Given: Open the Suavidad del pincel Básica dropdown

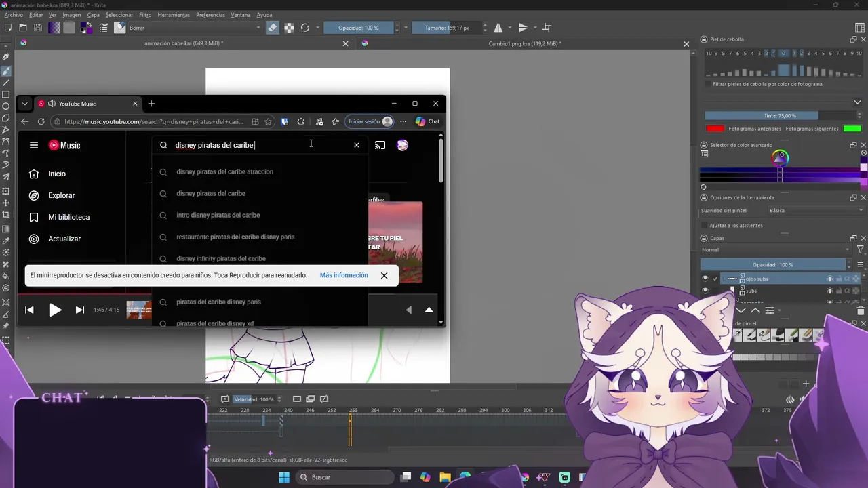Looking at the screenshot, I should [816, 210].
